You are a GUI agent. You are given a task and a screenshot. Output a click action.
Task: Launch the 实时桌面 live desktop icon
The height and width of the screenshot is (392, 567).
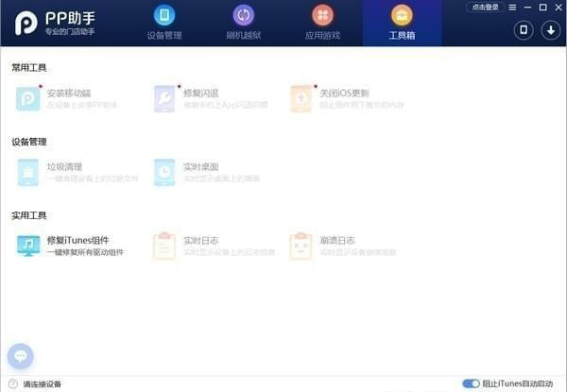[164, 172]
